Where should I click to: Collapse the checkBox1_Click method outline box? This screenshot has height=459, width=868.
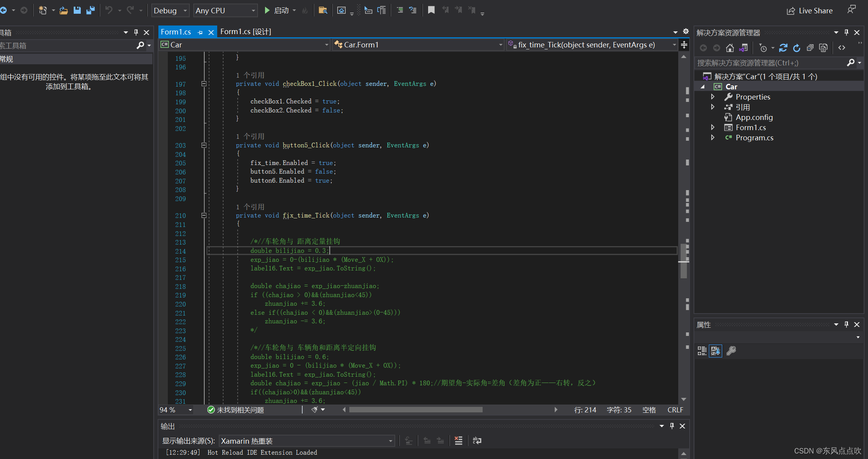[204, 83]
